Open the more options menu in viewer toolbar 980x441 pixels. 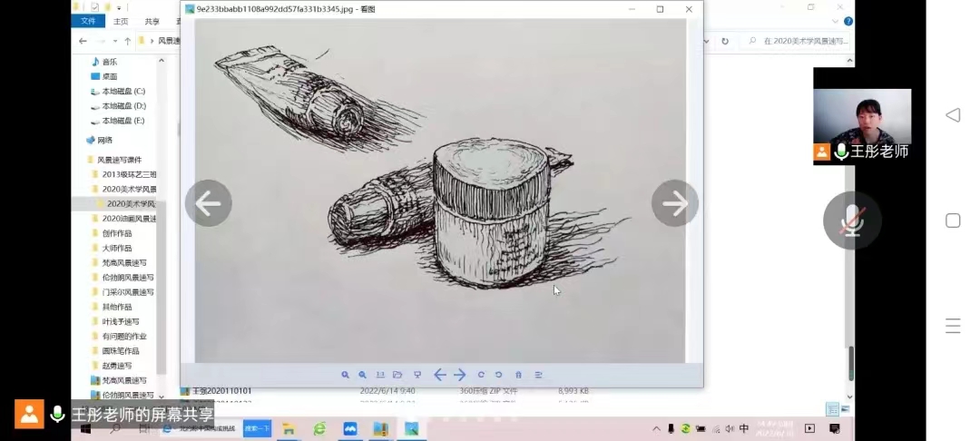(x=538, y=375)
